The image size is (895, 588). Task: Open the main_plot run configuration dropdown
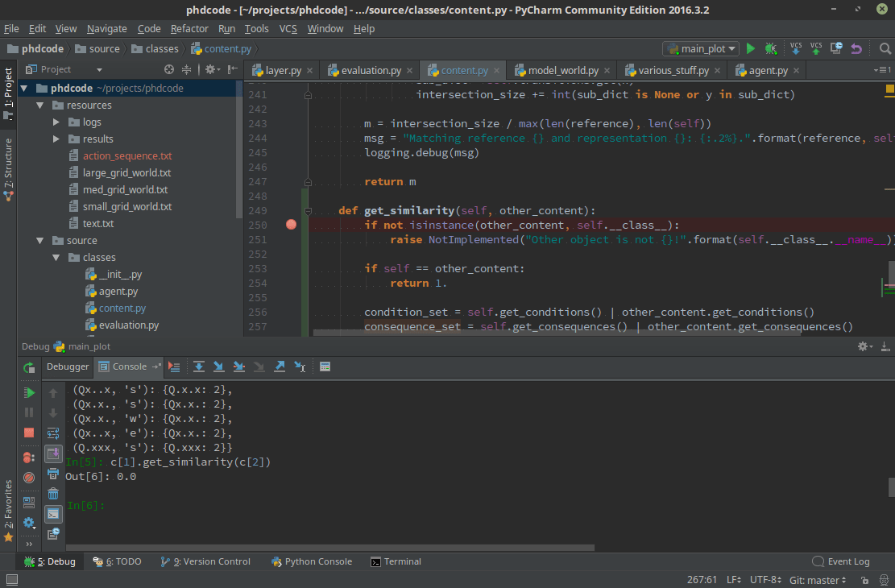[x=700, y=48]
